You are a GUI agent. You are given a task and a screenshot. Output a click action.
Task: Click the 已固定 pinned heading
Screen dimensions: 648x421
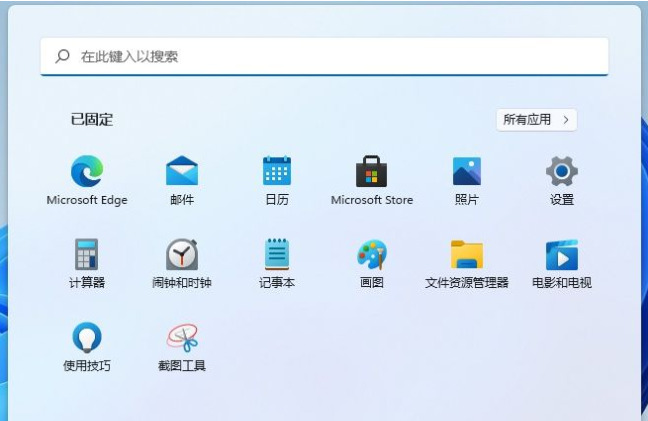click(x=92, y=119)
